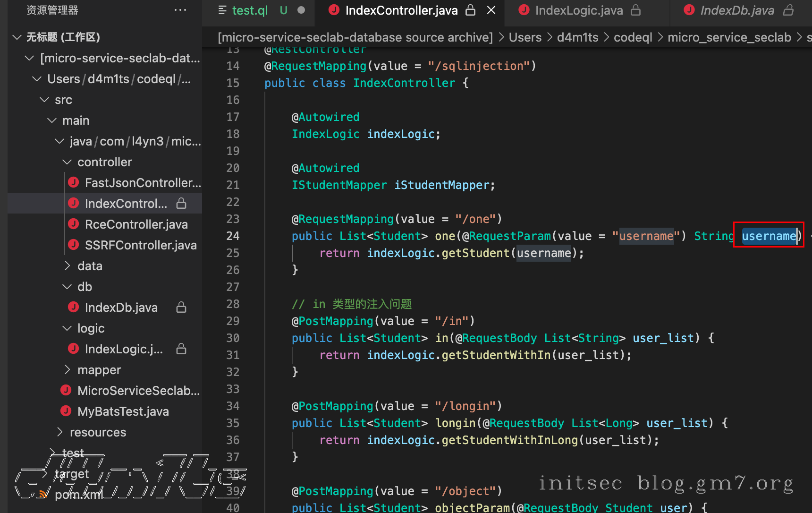Image resolution: width=812 pixels, height=513 pixels.
Task: Click the Users breadcrumb segment
Action: [525, 37]
